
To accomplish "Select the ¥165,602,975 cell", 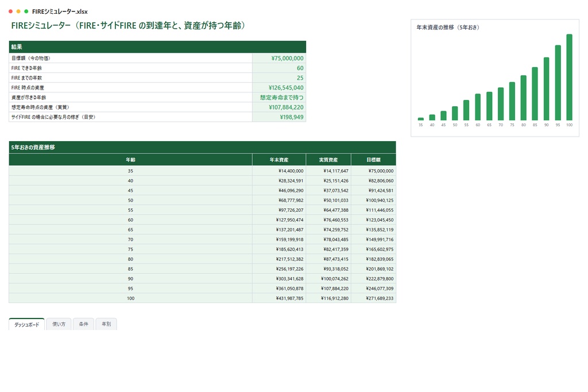I will [373, 249].
